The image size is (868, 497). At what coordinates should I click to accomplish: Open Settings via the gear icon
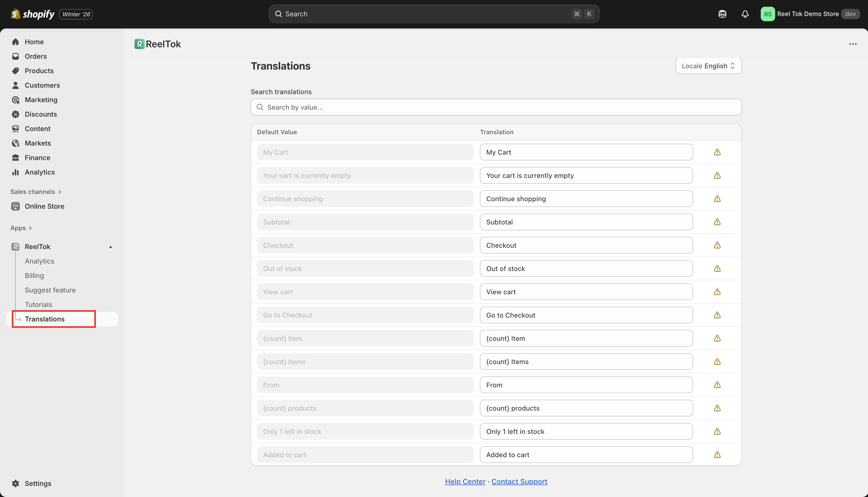click(16, 483)
